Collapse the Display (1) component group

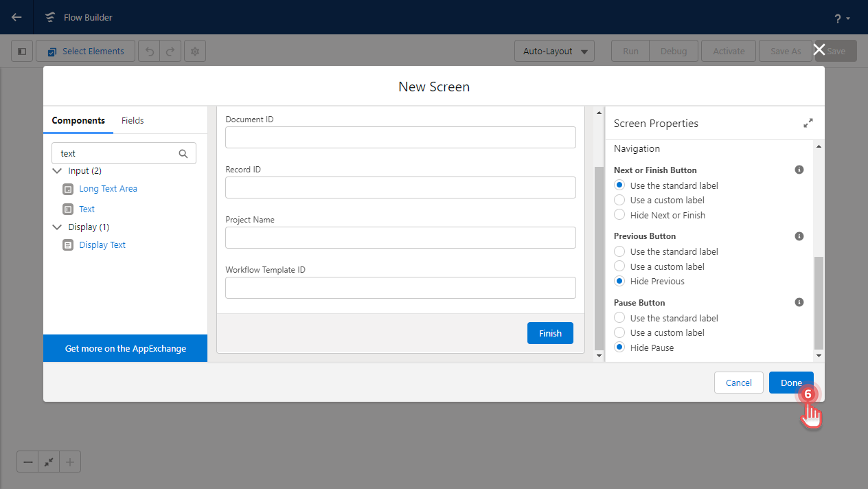coord(57,227)
